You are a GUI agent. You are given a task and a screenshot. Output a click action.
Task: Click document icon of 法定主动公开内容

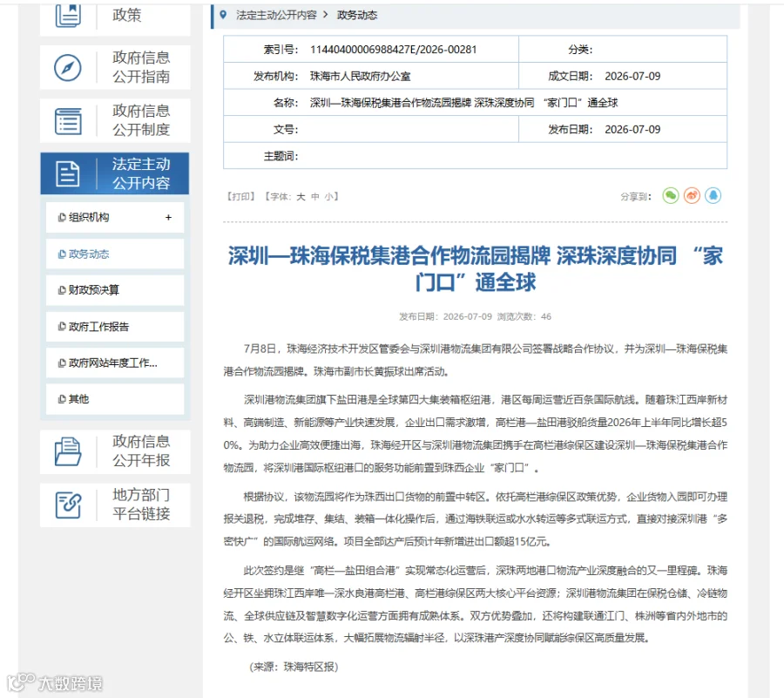67,173
